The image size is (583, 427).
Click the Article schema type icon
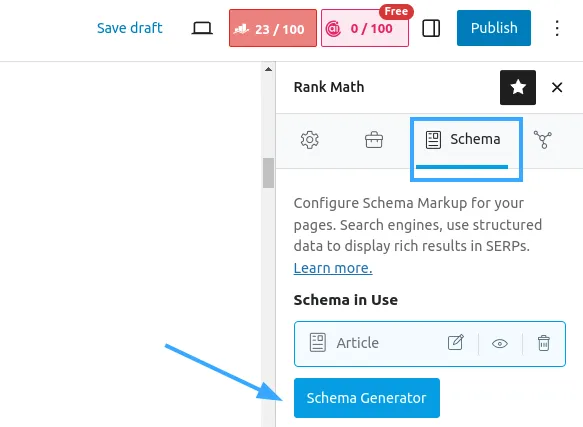tap(318, 342)
